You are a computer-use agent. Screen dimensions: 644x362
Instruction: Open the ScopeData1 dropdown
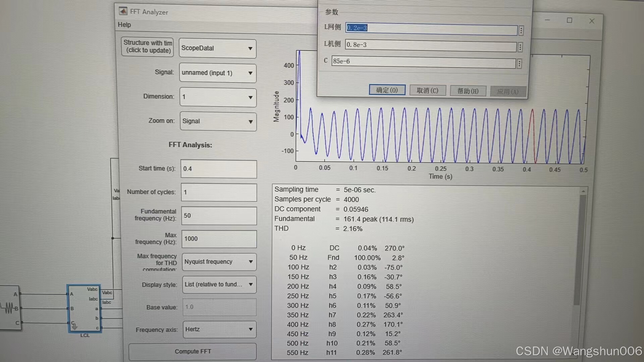click(x=218, y=49)
